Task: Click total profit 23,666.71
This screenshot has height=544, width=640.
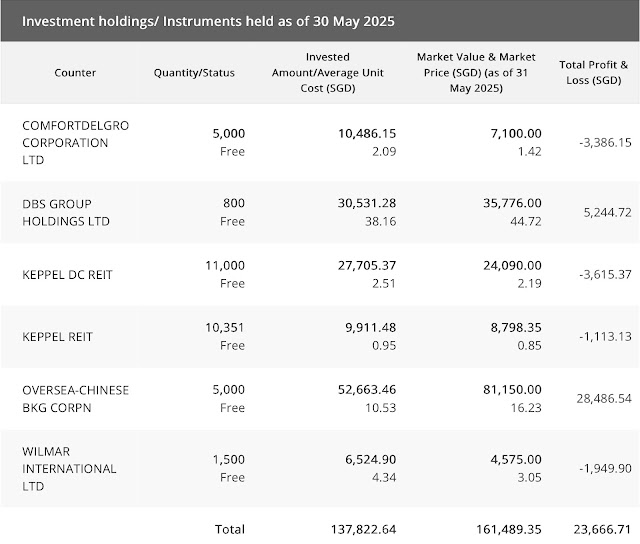Action: click(x=602, y=529)
